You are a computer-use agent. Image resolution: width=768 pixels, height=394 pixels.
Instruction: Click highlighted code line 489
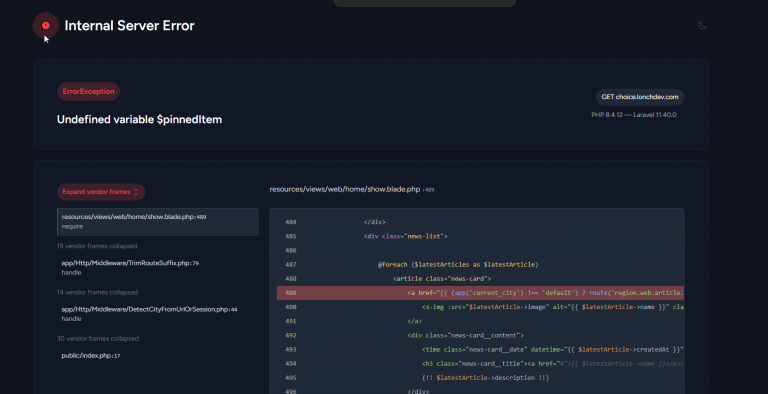[480, 293]
